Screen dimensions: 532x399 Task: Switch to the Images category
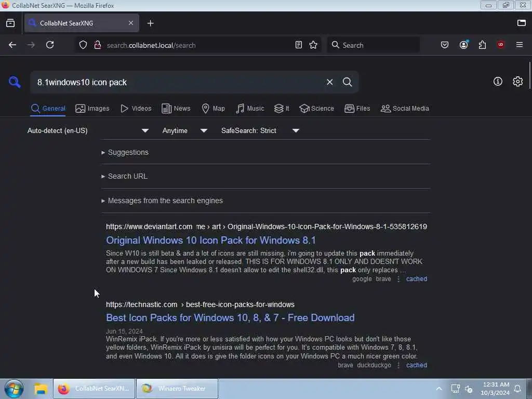(x=92, y=109)
